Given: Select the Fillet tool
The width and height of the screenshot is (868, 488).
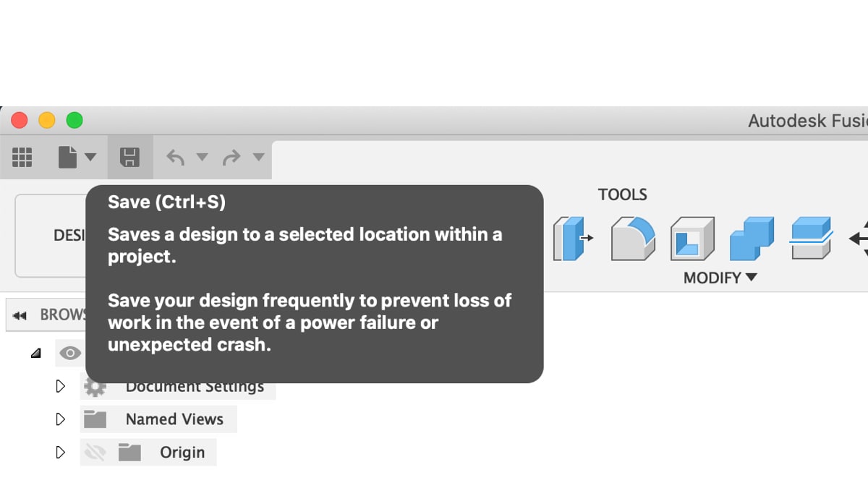Looking at the screenshot, I should pyautogui.click(x=633, y=239).
